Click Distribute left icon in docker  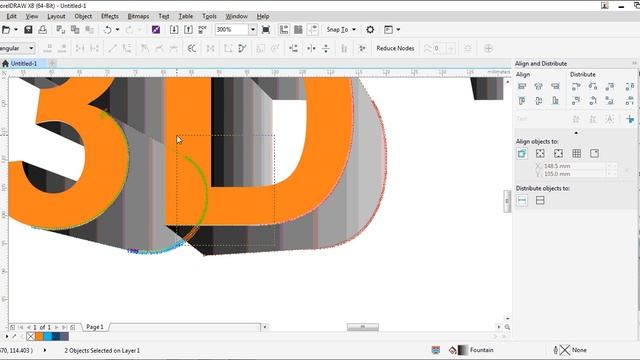576,87
